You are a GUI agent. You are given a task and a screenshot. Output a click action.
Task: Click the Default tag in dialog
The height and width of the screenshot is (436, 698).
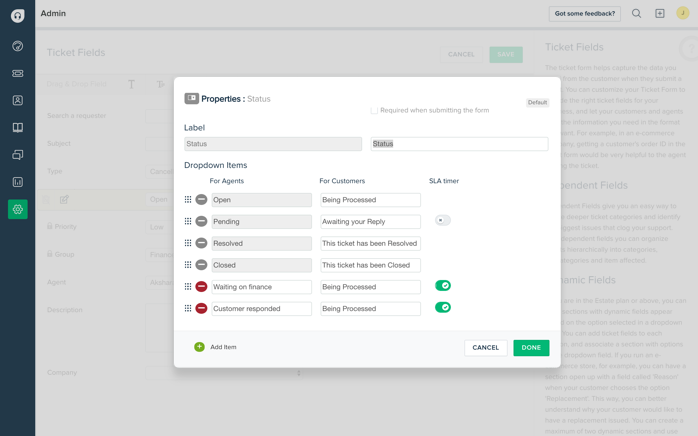(537, 102)
